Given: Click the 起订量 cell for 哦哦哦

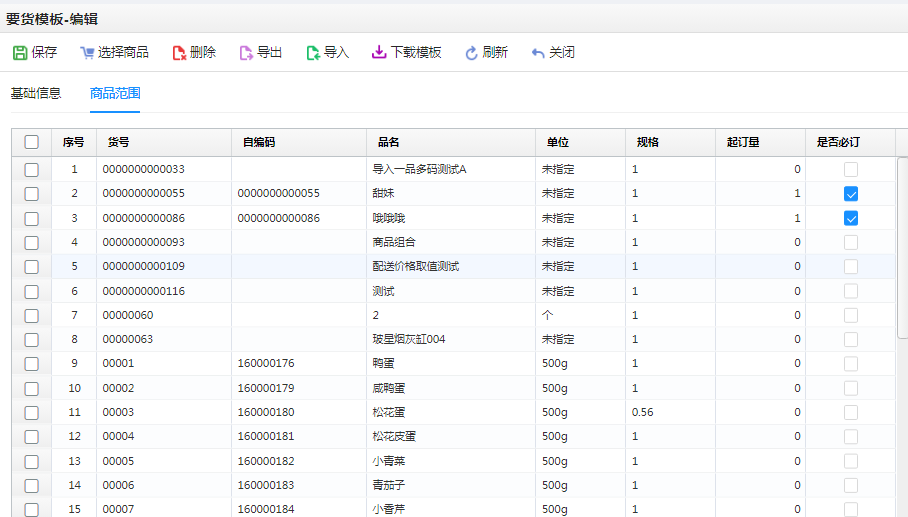Looking at the screenshot, I should coord(760,218).
